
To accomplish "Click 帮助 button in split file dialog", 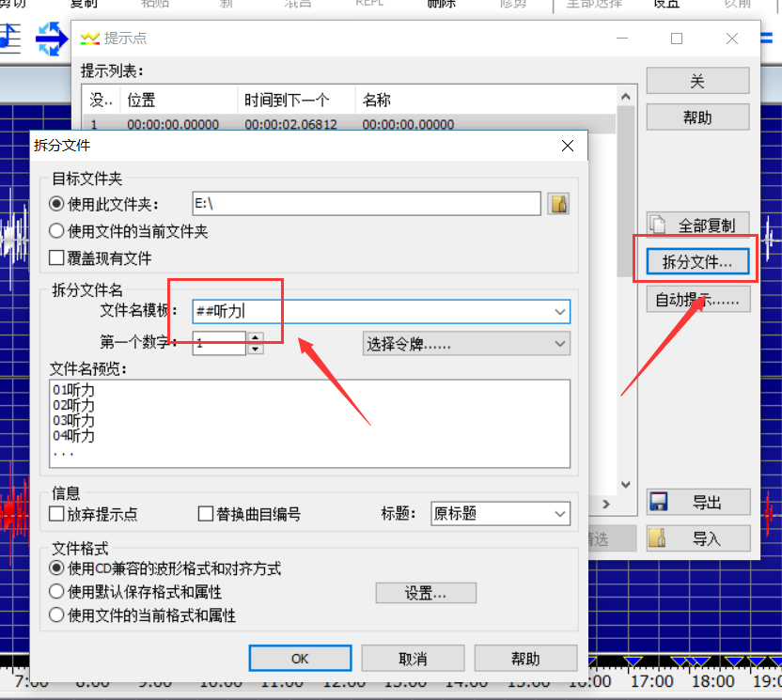I will 525,658.
